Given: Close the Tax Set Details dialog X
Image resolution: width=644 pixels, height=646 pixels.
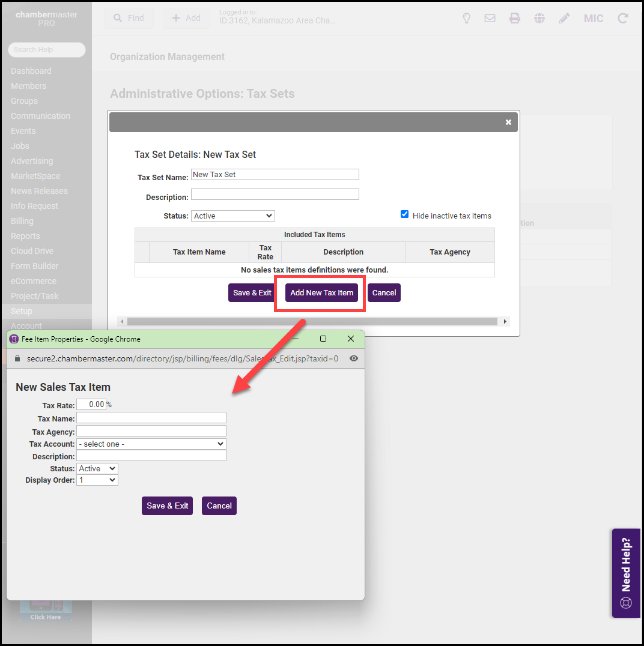Looking at the screenshot, I should pyautogui.click(x=508, y=122).
